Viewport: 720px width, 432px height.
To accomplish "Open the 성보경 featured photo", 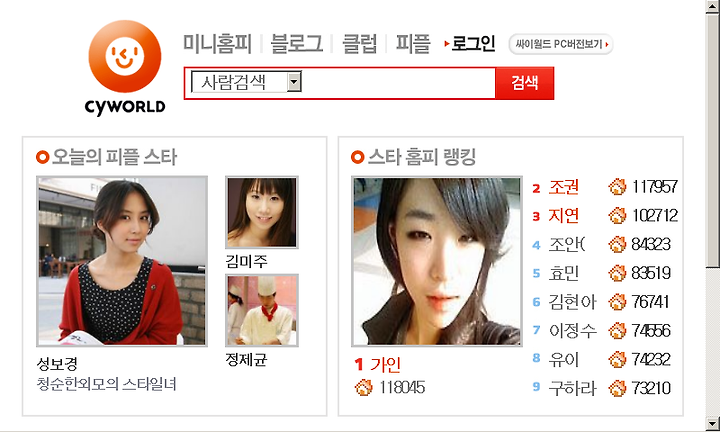I will pos(122,261).
